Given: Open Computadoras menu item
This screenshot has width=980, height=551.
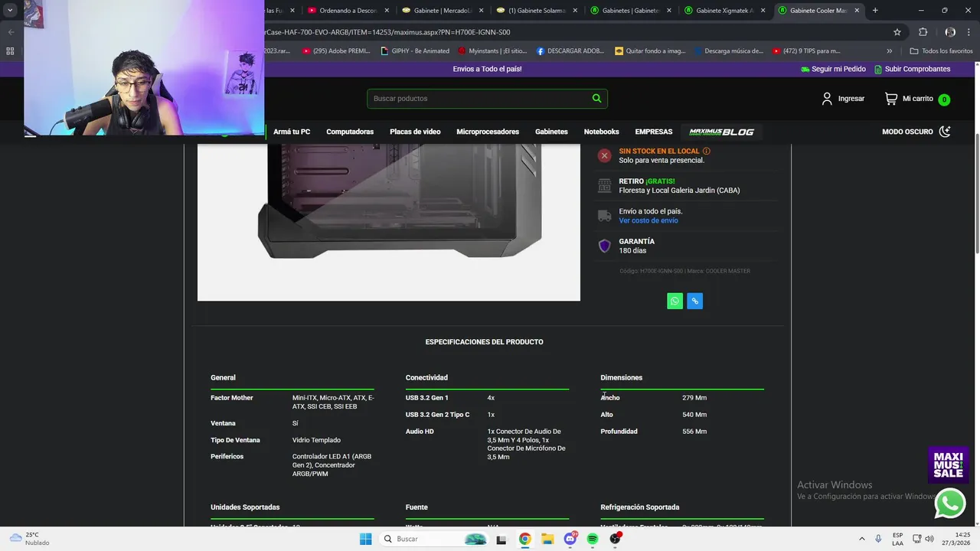Looking at the screenshot, I should tap(350, 132).
